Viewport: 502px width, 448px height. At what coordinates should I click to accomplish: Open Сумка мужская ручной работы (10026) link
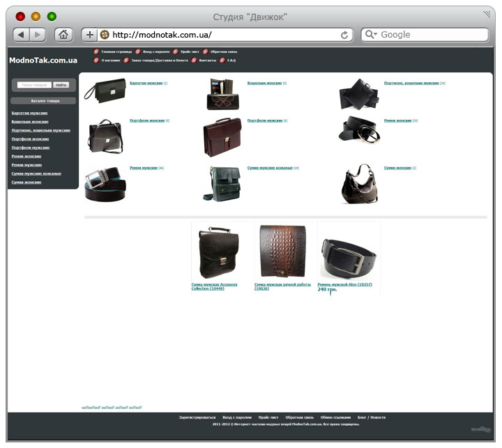pyautogui.click(x=282, y=286)
